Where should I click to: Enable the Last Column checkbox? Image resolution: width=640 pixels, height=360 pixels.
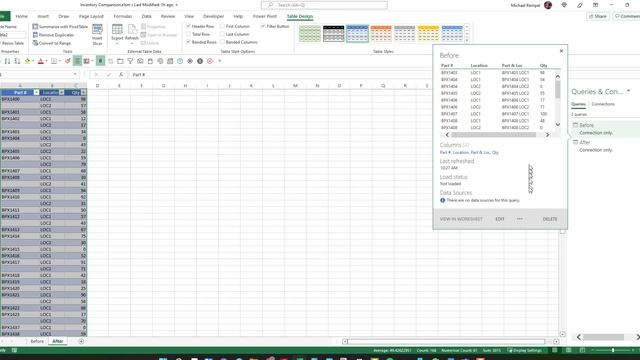(x=222, y=34)
